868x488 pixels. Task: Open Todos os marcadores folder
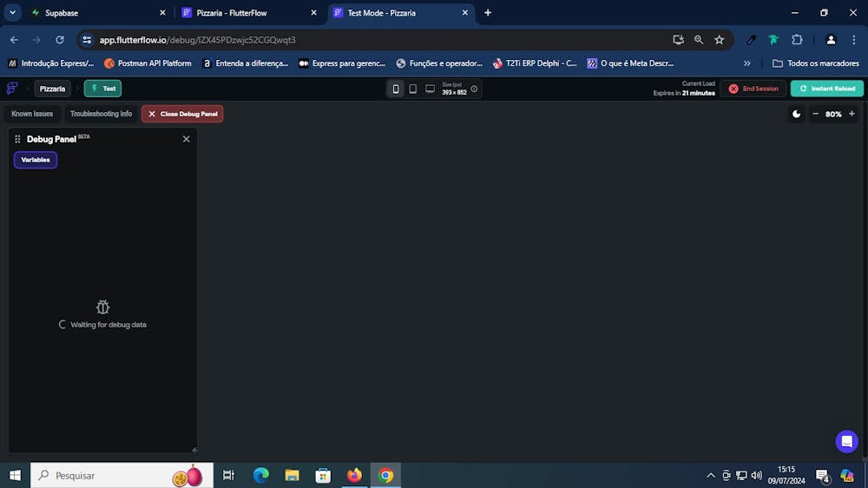click(x=815, y=63)
